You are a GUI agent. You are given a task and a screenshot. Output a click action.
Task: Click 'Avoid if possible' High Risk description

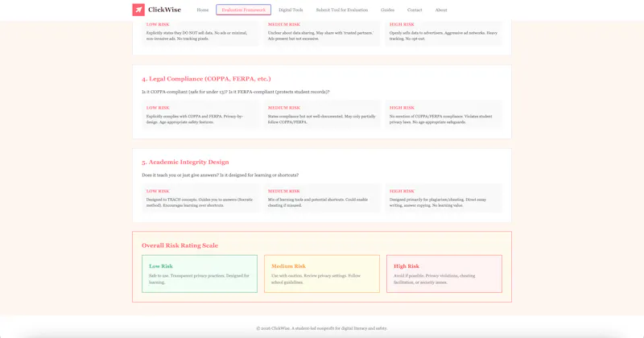coord(434,279)
